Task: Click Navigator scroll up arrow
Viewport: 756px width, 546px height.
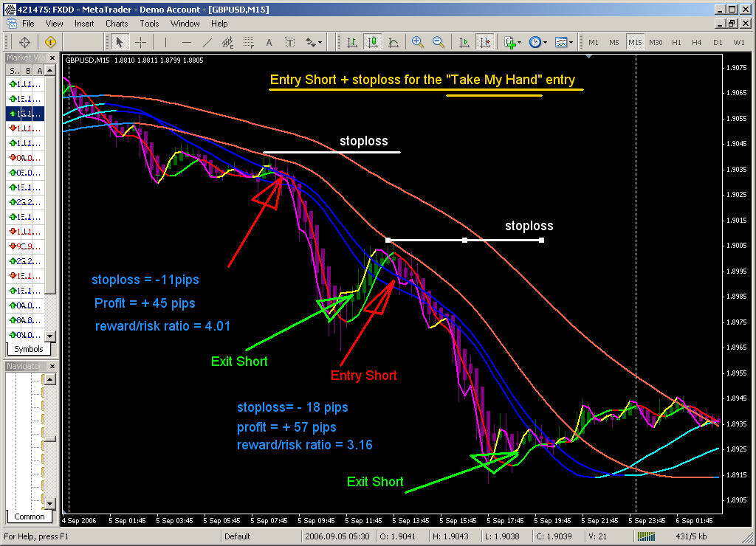Action: [50, 379]
